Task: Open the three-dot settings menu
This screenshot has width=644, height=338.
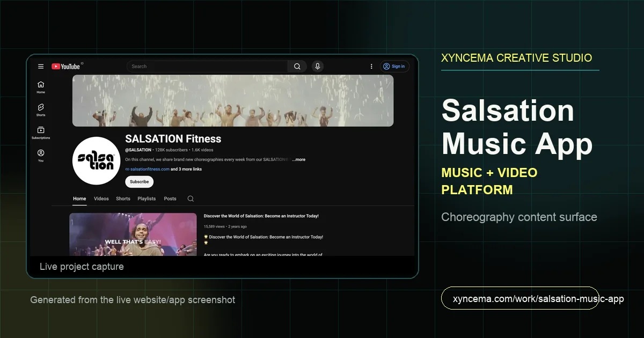Action: coord(371,67)
